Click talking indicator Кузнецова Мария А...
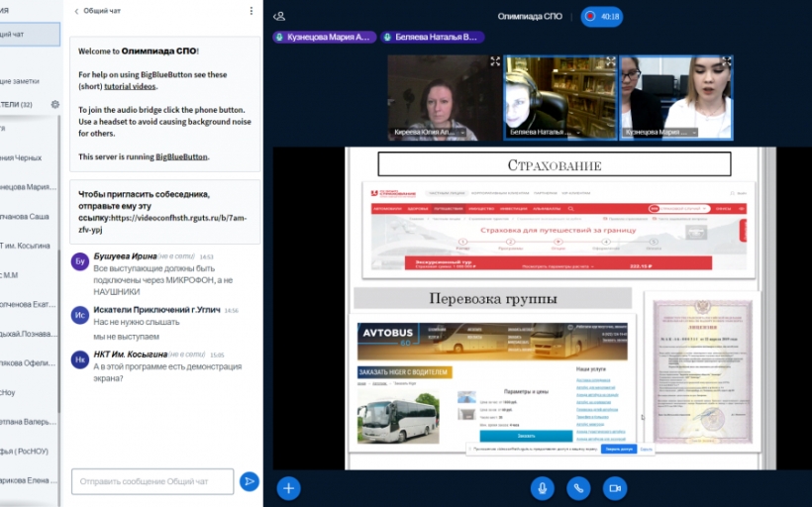The width and height of the screenshot is (812, 507). point(324,37)
